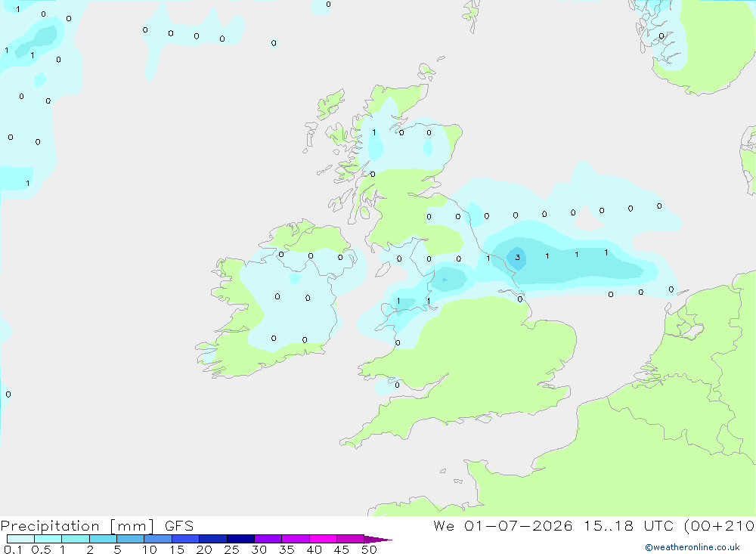Click the 1–2 mm legend color swatch
The width and height of the screenshot is (756, 554).
(x=76, y=539)
